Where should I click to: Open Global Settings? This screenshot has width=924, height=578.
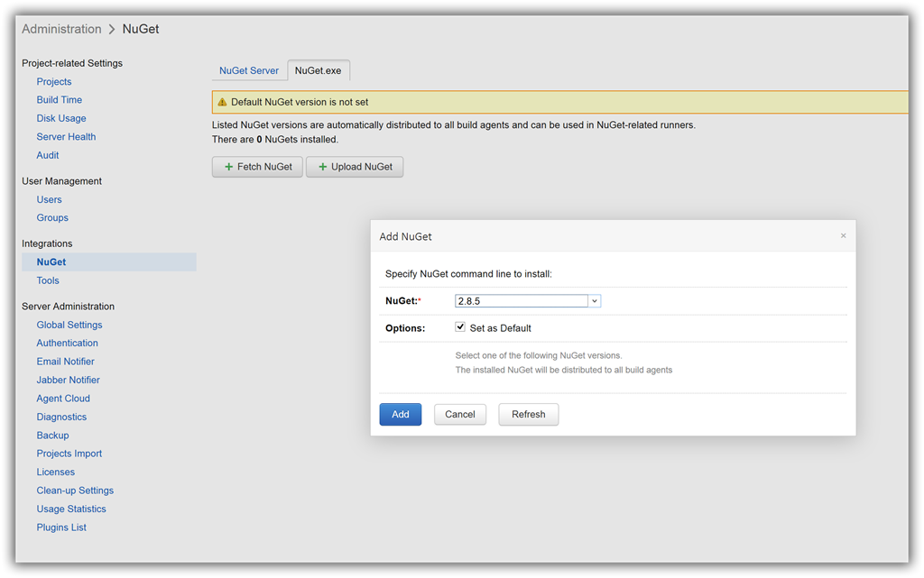pyautogui.click(x=69, y=325)
